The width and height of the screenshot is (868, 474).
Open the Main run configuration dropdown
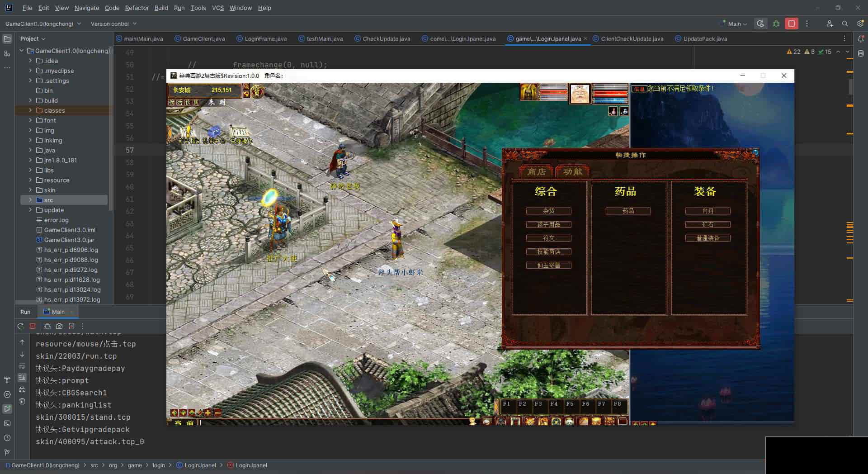[737, 24]
